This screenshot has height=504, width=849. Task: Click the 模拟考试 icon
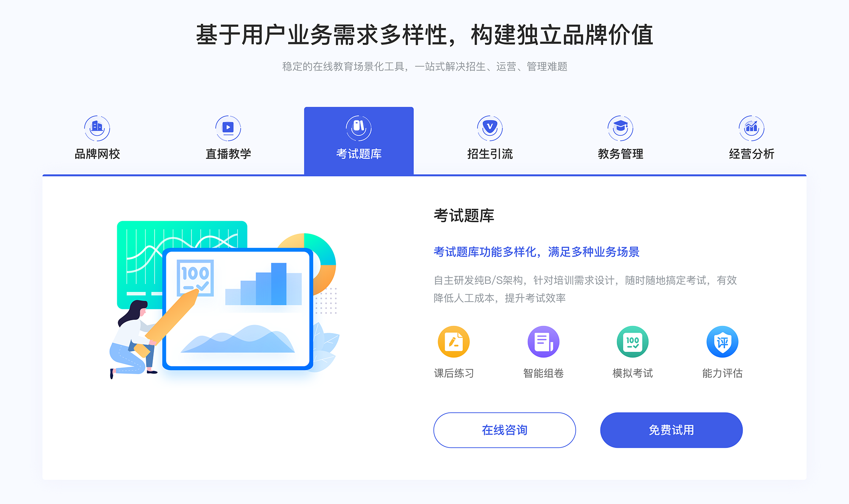coord(632,345)
